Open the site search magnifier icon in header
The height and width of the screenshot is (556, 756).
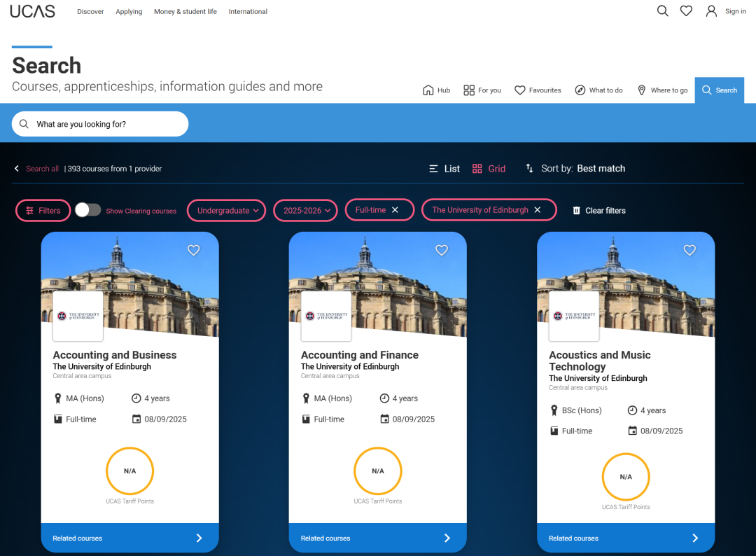(x=662, y=11)
